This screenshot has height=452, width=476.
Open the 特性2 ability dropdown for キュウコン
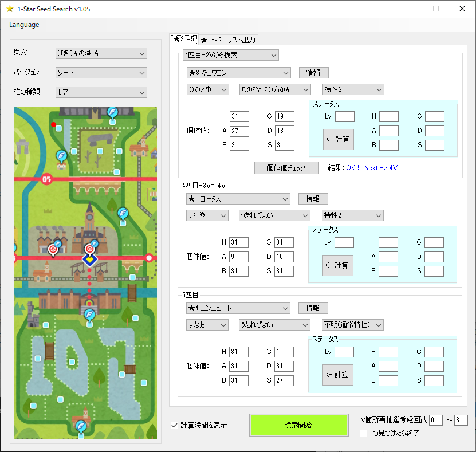click(353, 89)
